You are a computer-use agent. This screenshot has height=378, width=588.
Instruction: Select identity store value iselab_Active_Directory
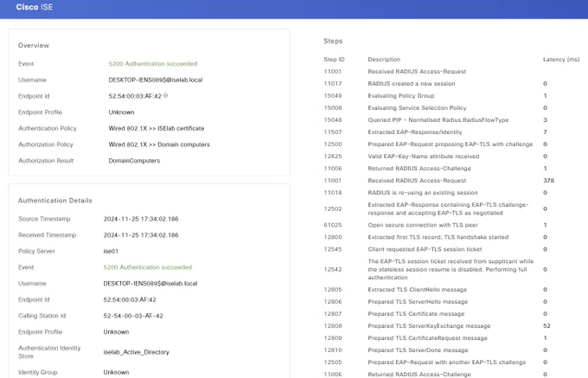[136, 352]
